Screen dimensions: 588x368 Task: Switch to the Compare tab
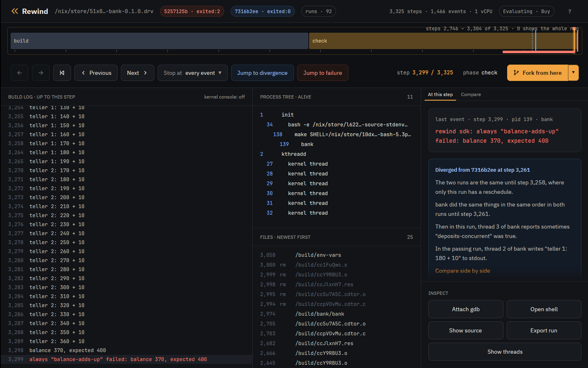(471, 94)
